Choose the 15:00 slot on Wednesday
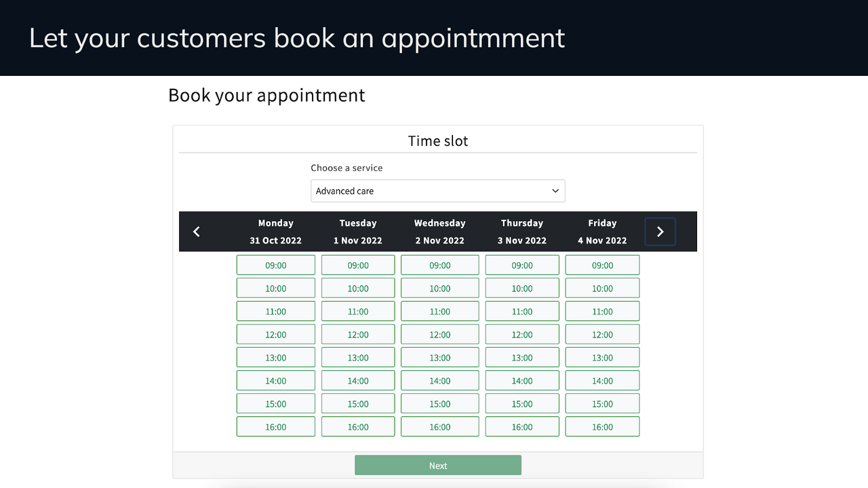This screenshot has width=868, height=488. [x=439, y=403]
